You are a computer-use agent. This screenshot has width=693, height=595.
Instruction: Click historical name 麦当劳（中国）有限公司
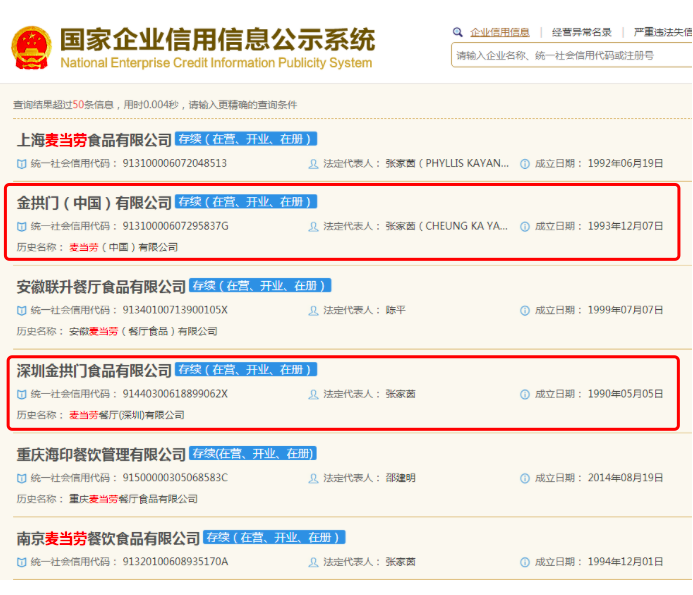click(123, 247)
